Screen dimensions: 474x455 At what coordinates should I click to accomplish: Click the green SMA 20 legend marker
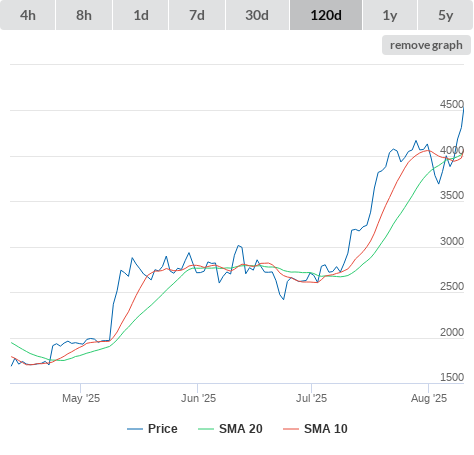(206, 429)
